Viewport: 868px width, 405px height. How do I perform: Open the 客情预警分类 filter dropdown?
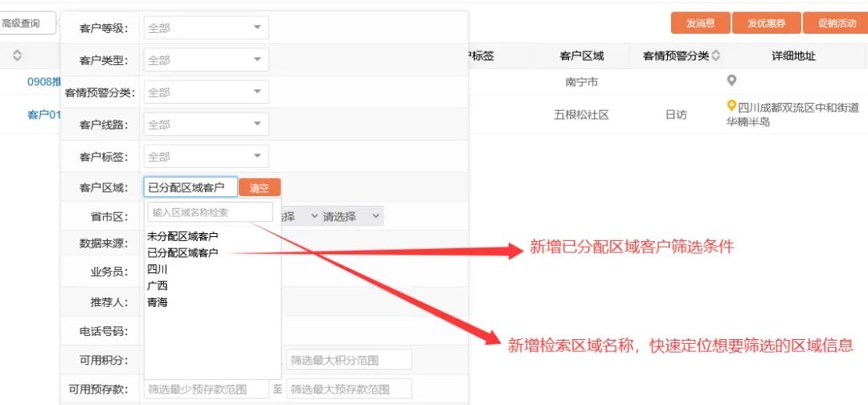(x=207, y=92)
